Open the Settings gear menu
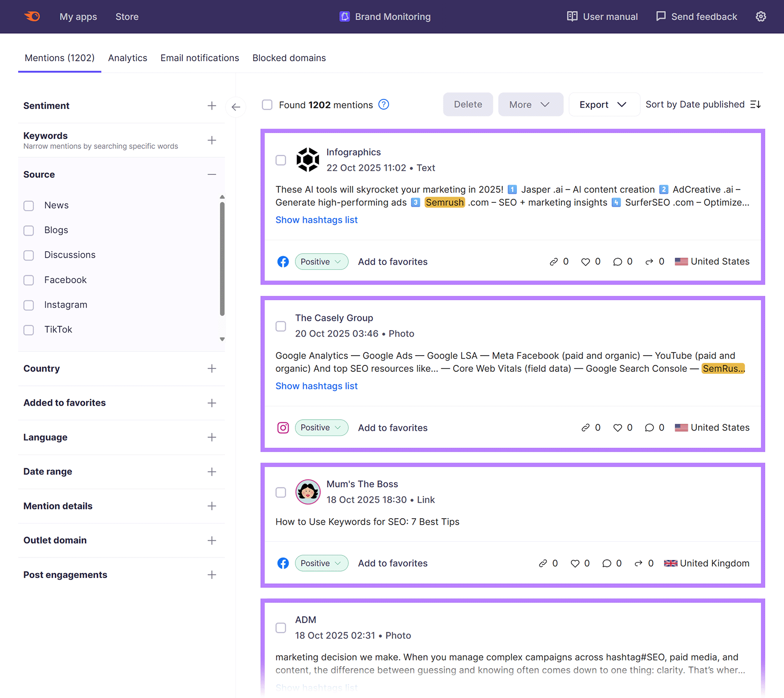784x698 pixels. pos(760,16)
